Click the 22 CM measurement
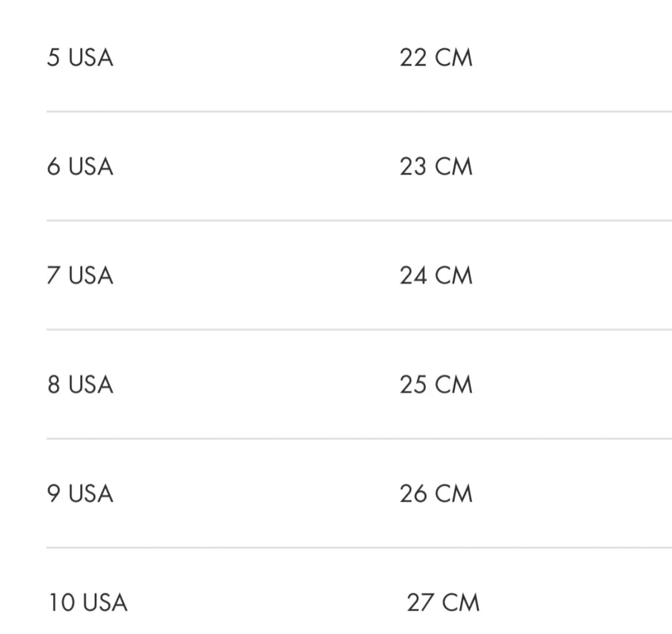The width and height of the screenshot is (672, 634). click(436, 58)
